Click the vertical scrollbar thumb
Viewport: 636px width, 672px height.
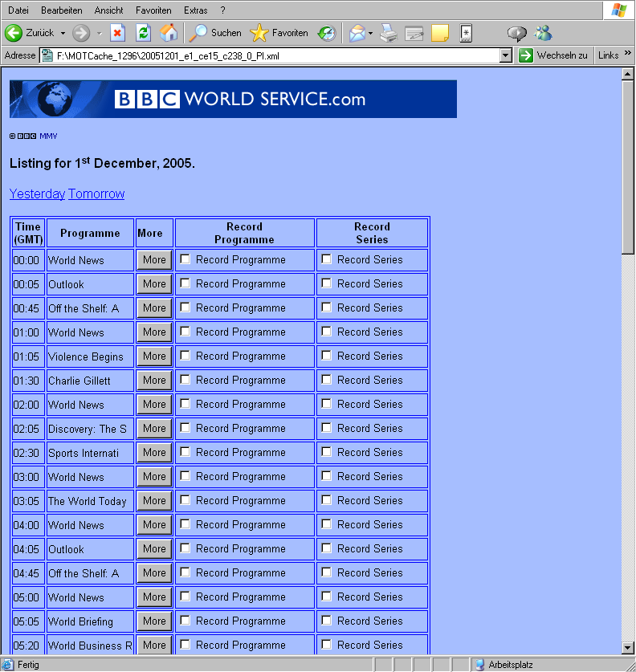coord(627,167)
